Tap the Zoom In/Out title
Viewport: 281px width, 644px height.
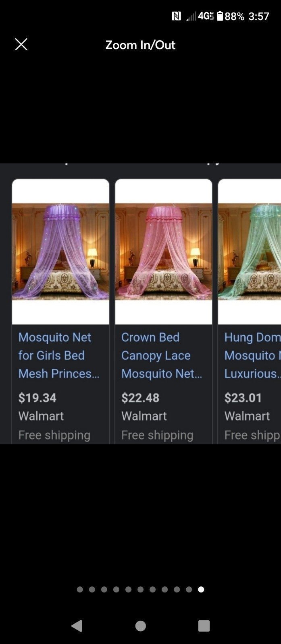(x=140, y=45)
